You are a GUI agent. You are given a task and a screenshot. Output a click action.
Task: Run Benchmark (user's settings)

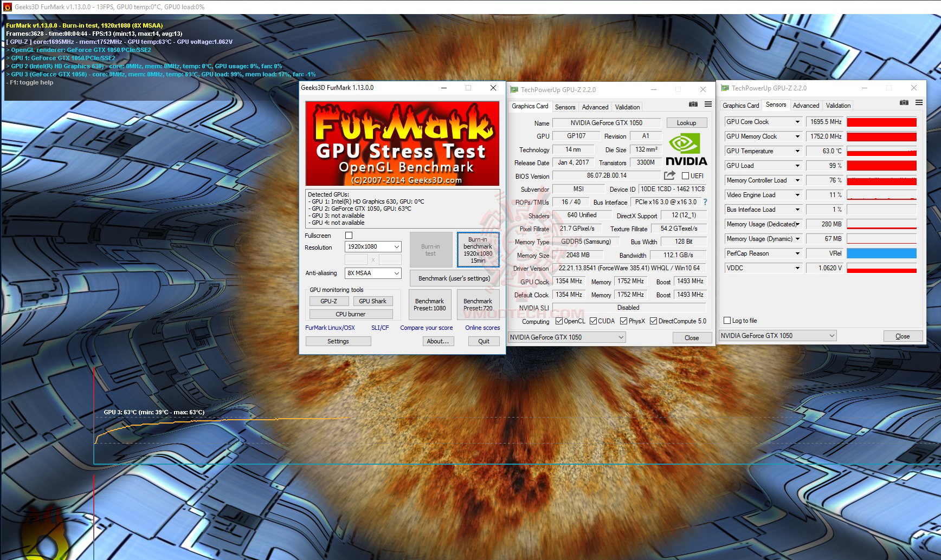[454, 278]
